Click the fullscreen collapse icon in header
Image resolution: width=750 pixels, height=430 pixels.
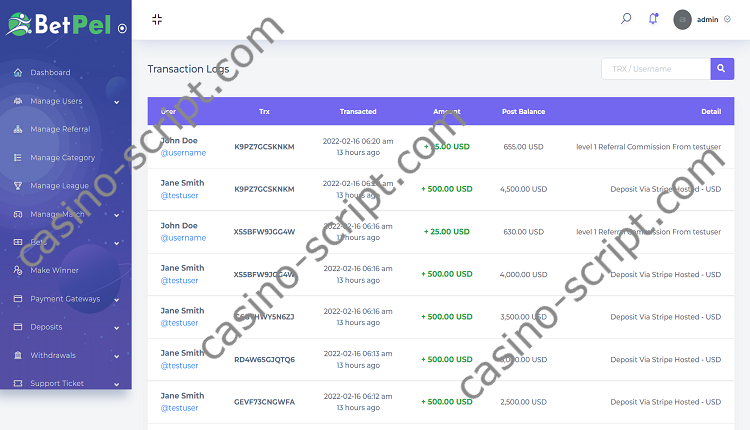coord(157,19)
